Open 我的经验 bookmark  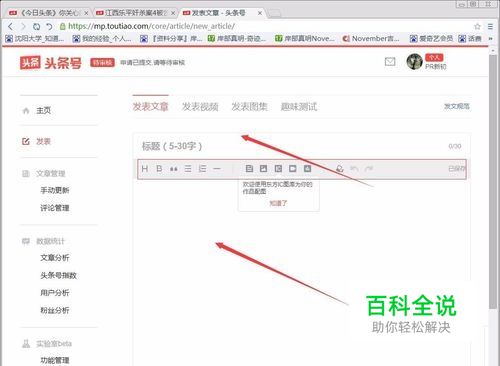[102, 39]
